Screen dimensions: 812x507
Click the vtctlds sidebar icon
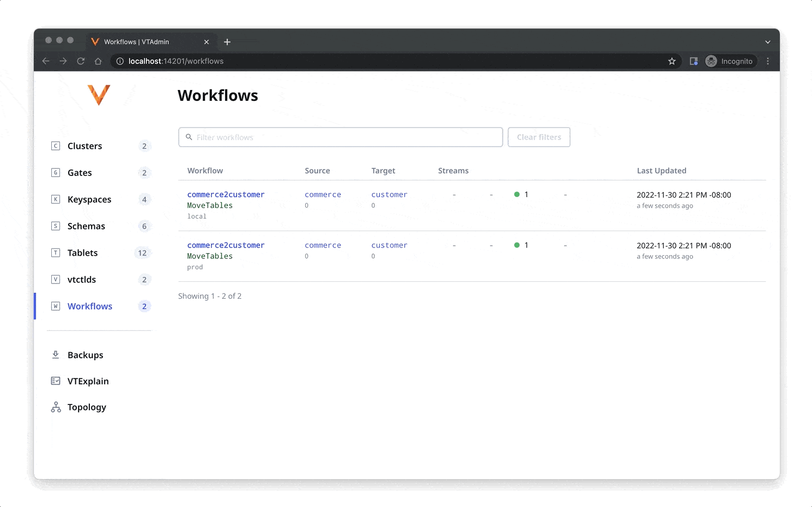point(56,279)
